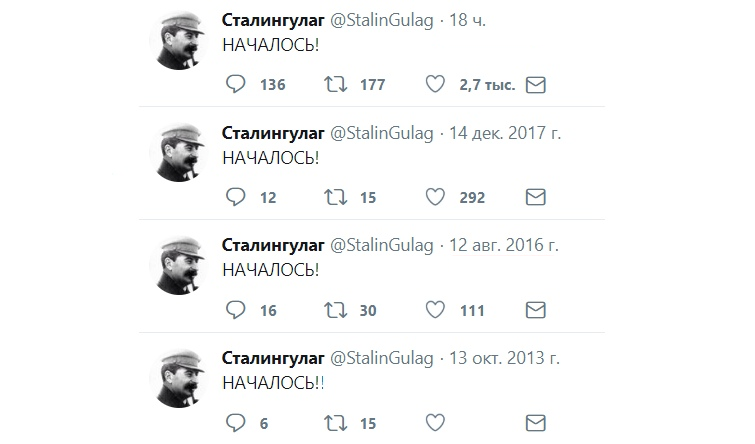Message icon on 12 авг. 2016 tweet
Image resolution: width=755 pixels, height=444 pixels.
tap(535, 310)
